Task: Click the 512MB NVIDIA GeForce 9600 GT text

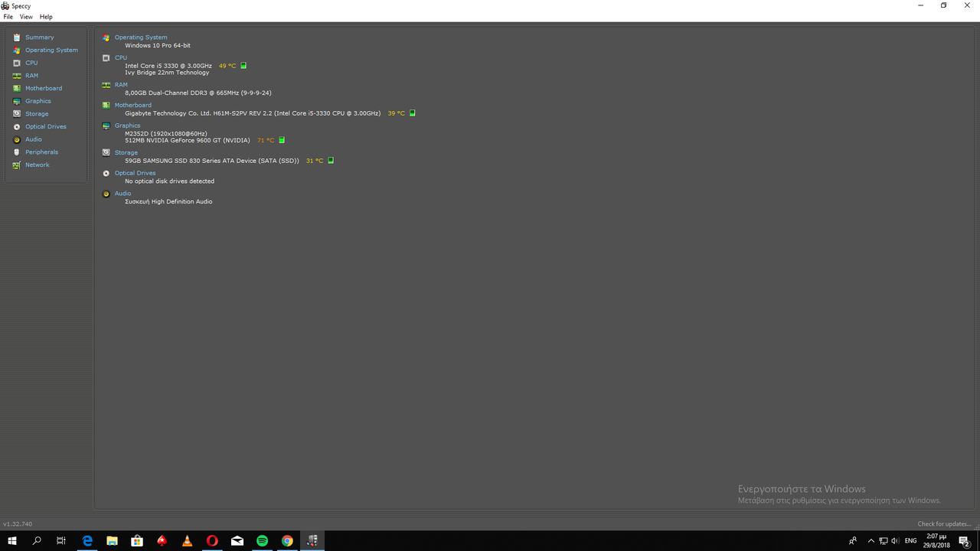Action: [188, 141]
